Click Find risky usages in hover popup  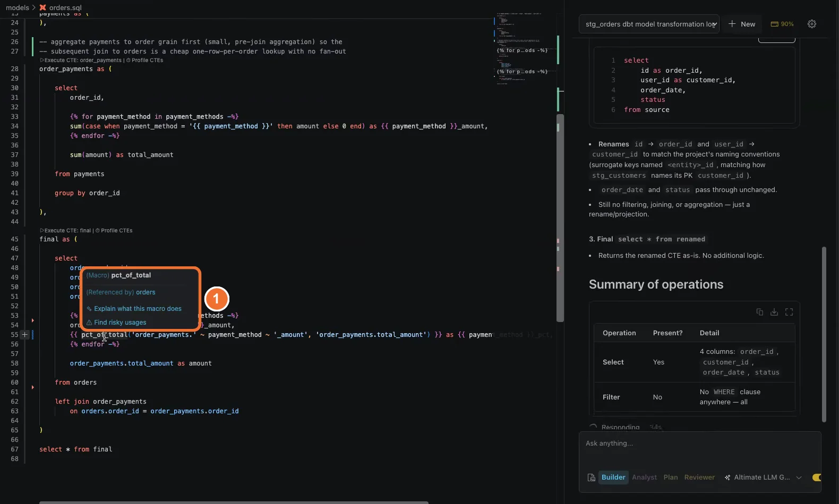point(120,323)
